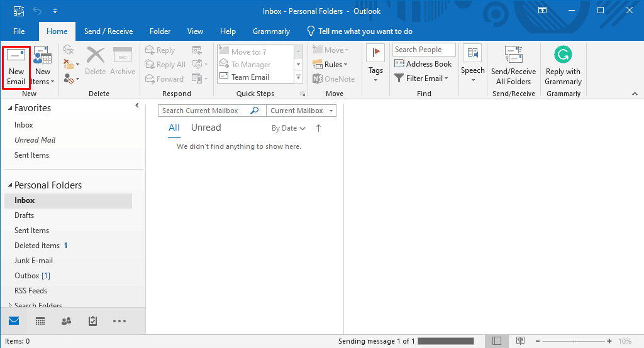644x348 pixels.
Task: Open the Drafts folder
Action: pos(25,215)
